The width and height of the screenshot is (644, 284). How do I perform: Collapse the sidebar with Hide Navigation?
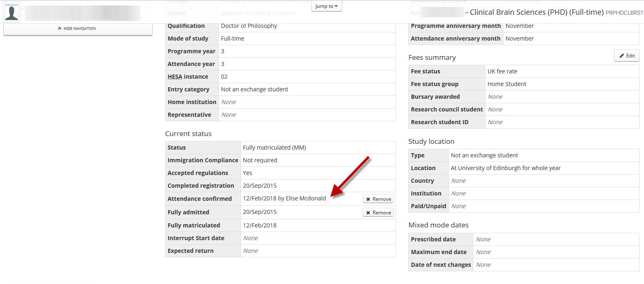click(x=77, y=29)
